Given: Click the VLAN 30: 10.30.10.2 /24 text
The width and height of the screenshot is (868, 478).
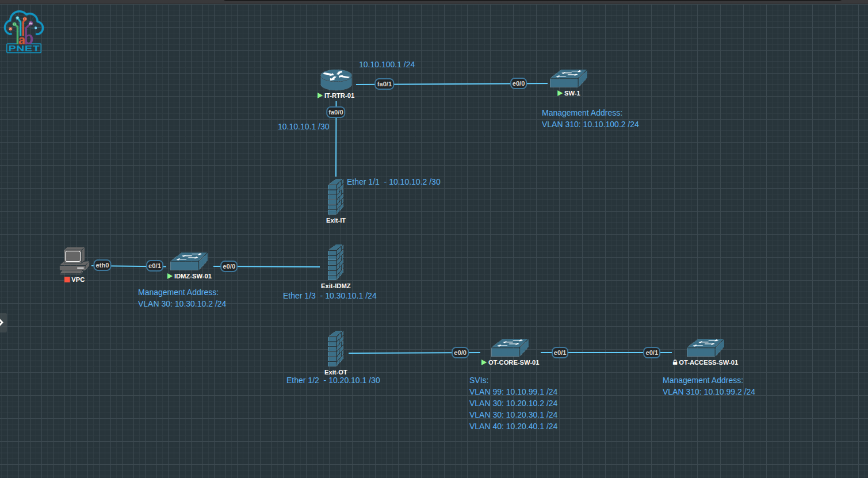Looking at the screenshot, I should point(182,304).
